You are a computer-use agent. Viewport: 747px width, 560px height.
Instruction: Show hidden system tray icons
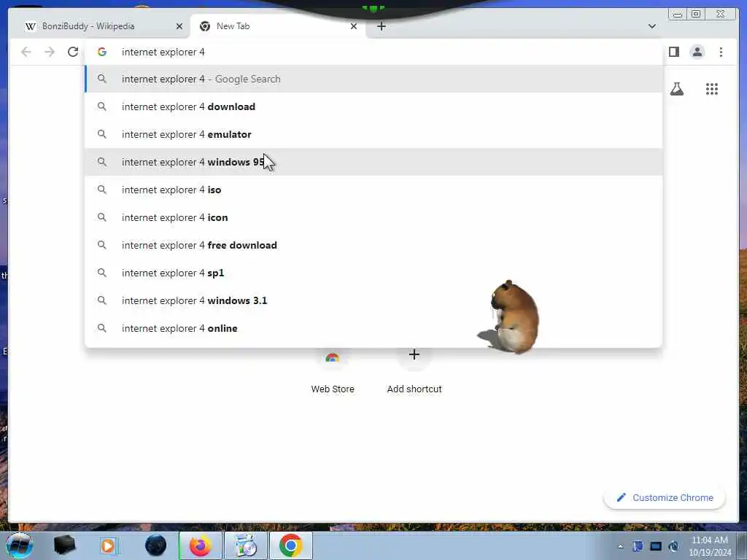620,546
